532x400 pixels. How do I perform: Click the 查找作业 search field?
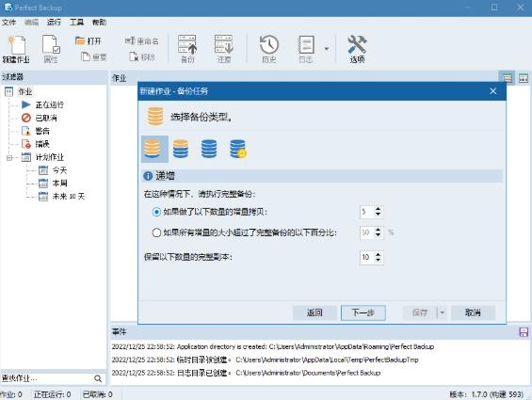coord(47,378)
